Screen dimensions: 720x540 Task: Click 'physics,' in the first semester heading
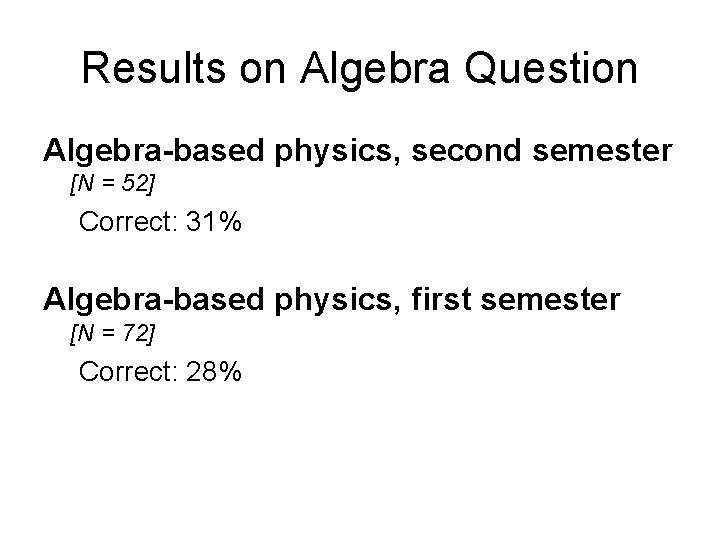[338, 301]
